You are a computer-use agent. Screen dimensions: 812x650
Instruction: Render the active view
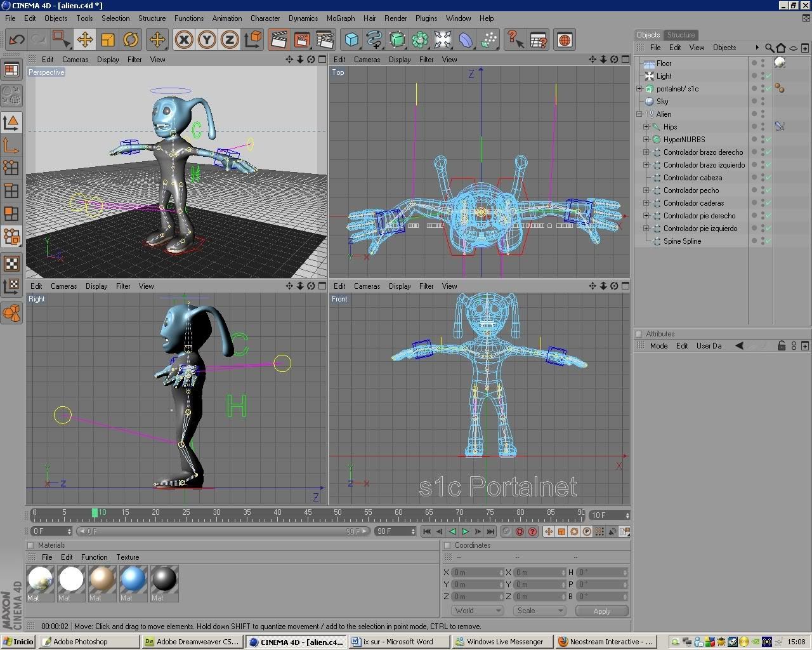(x=278, y=40)
